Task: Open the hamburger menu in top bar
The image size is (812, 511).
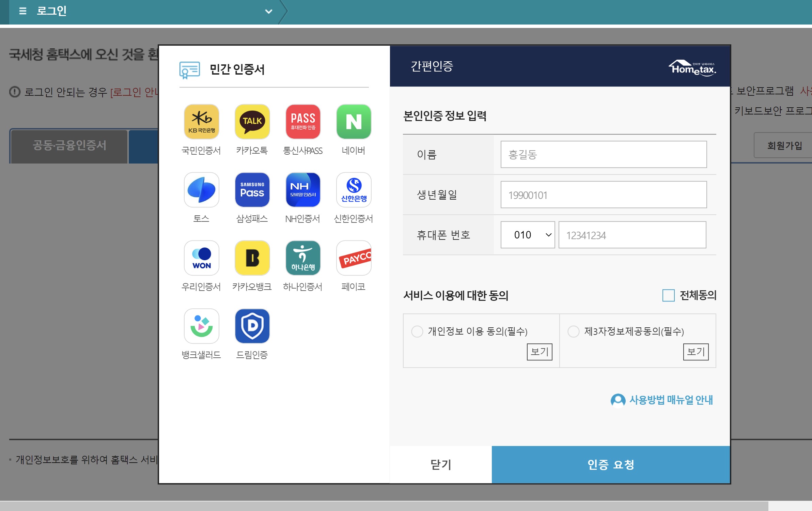Action: (22, 11)
